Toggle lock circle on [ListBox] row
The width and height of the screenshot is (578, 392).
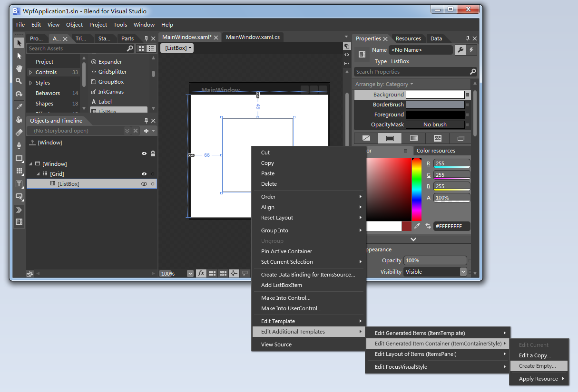pyautogui.click(x=153, y=184)
